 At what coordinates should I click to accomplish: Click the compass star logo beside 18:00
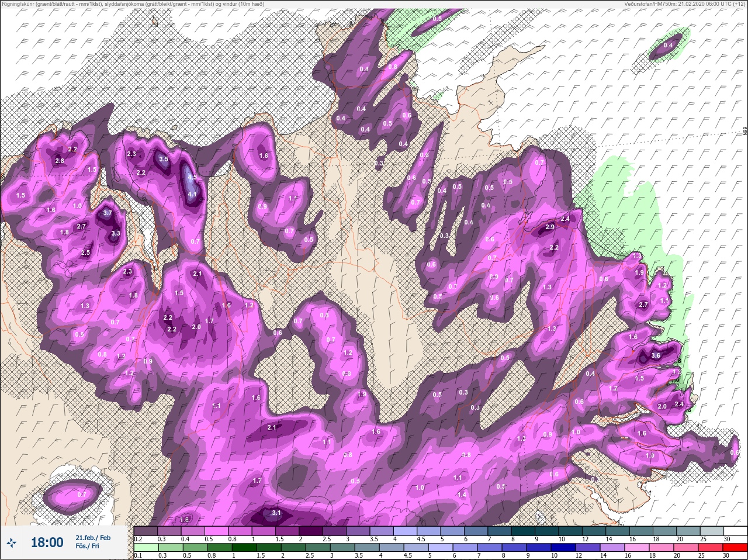12,542
